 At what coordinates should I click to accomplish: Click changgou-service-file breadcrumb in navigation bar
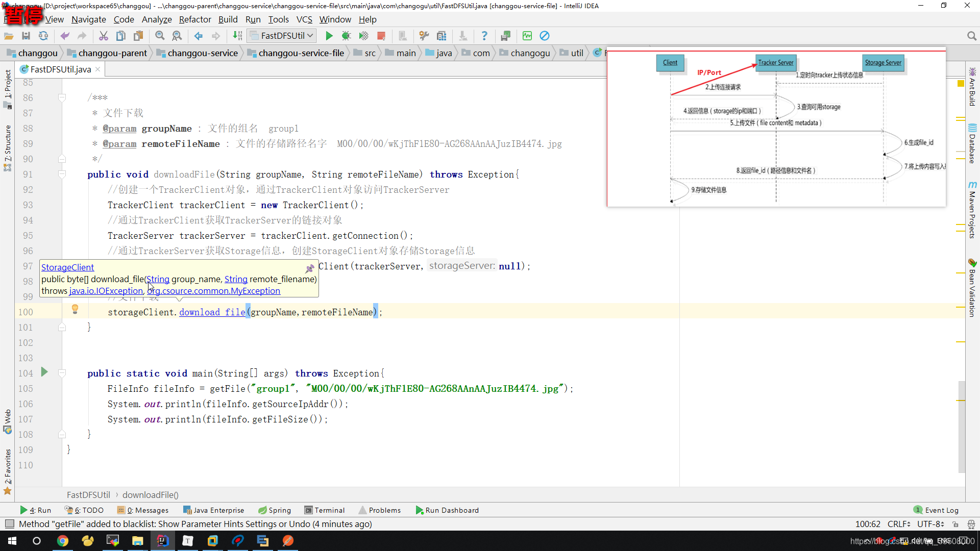point(296,53)
